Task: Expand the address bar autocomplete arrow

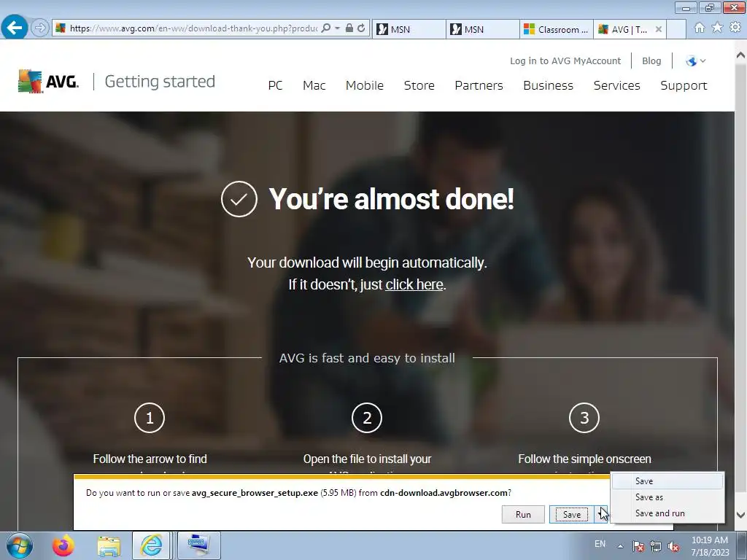Action: click(337, 28)
